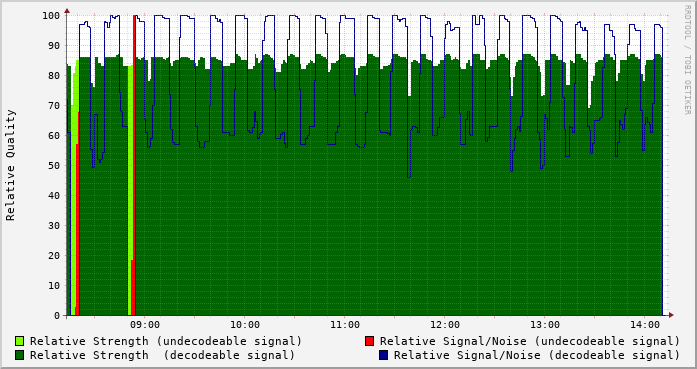Click the RRDTOOL / TOBI OETIKER watermark
697x369 pixels.
pyautogui.click(x=687, y=60)
